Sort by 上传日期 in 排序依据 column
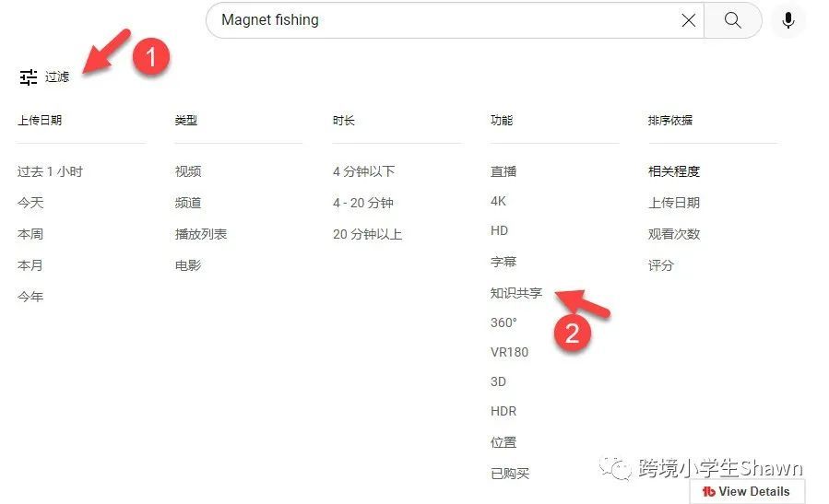 (674, 203)
